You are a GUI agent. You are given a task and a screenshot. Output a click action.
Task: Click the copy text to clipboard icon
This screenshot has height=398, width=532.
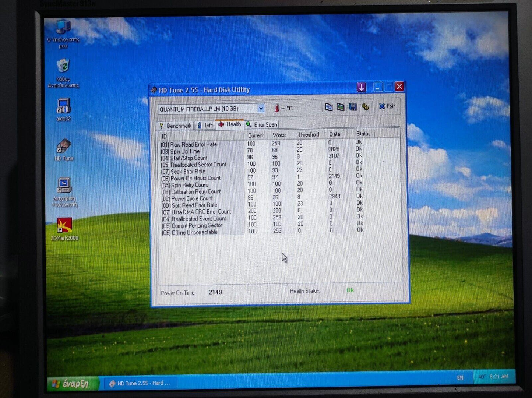(x=328, y=107)
